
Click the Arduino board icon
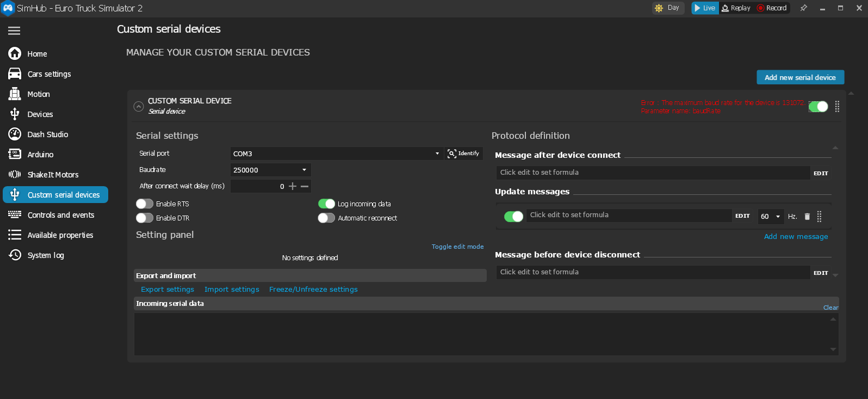tap(15, 154)
